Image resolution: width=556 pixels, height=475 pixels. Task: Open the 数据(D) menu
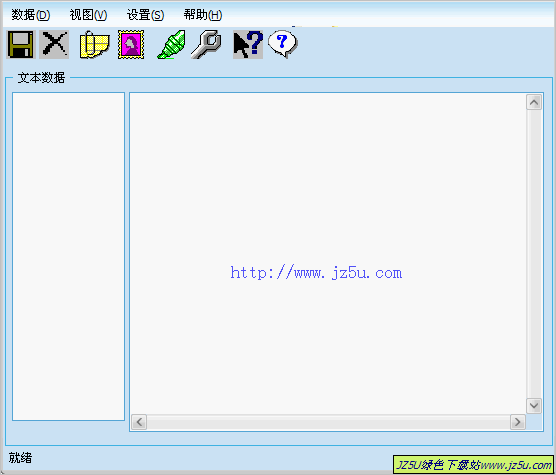(x=31, y=15)
